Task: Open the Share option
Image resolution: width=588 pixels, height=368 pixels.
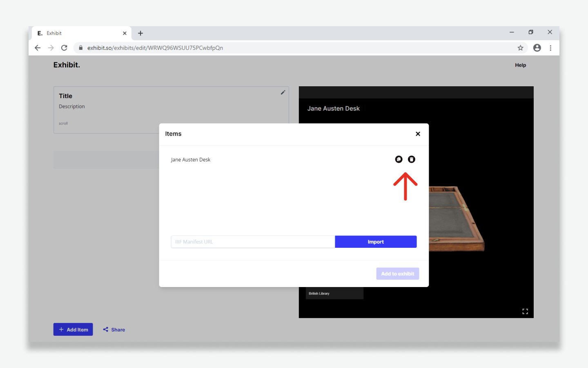Action: click(x=114, y=330)
